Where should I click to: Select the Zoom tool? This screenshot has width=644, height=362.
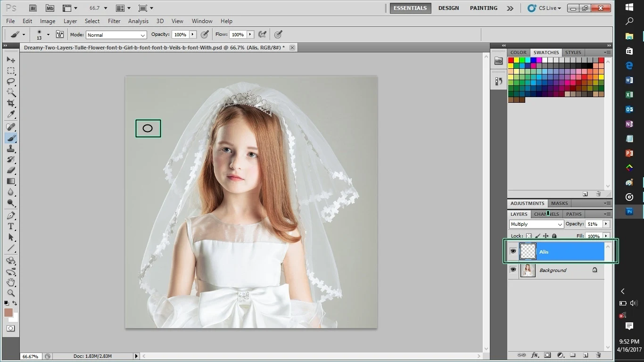tap(11, 293)
